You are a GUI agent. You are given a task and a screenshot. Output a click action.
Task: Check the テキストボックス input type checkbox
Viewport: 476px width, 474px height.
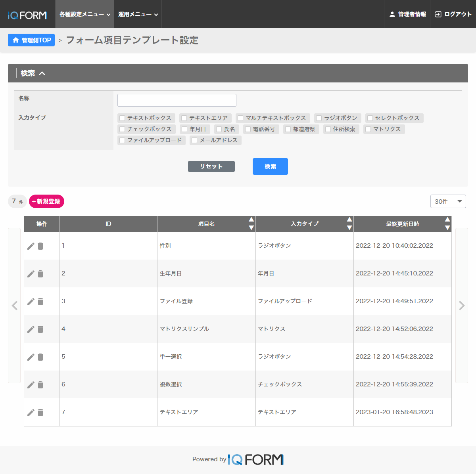(123, 118)
